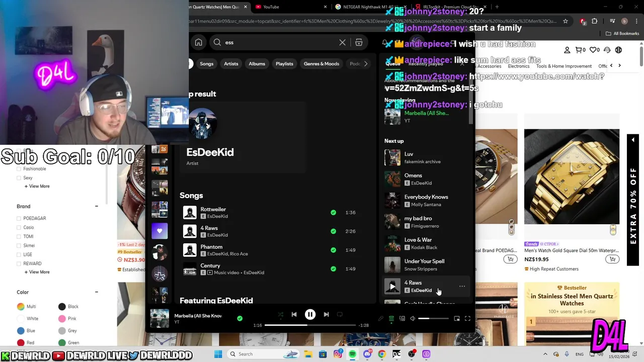
Task: Expand View More under Brand list
Action: pos(37,272)
